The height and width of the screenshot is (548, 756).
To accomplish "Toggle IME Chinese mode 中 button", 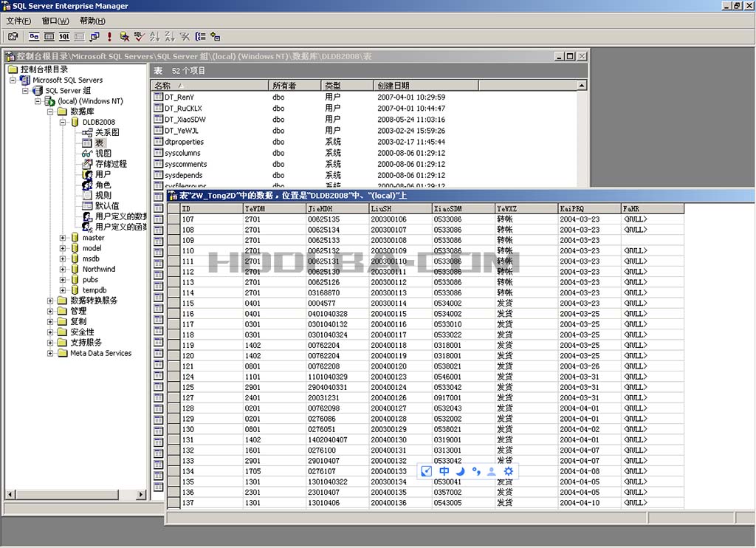I will click(444, 471).
